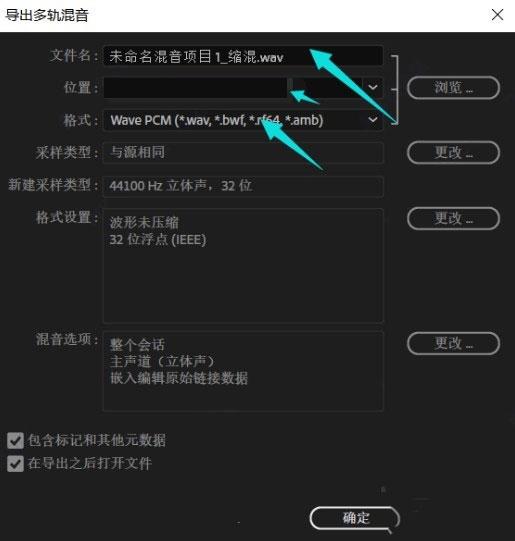Toggle the 包含标记和其他元数据 checkbox

click(x=16, y=441)
